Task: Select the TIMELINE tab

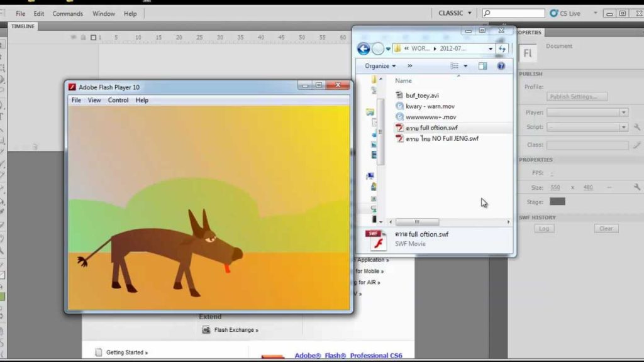Action: [x=23, y=26]
